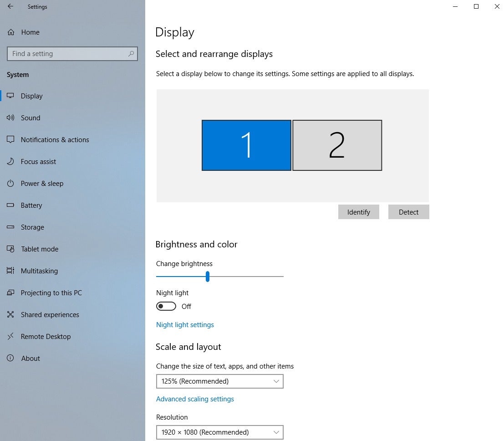Viewport: 504px width, 441px height.
Task: Go back using the Settings back arrow
Action: pyautogui.click(x=10, y=6)
